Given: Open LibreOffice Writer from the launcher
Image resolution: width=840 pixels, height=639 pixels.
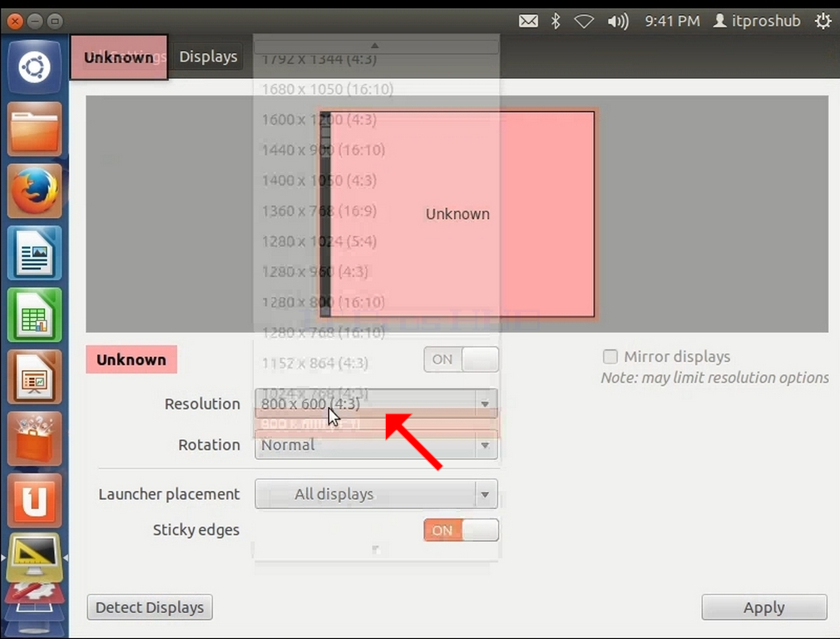Looking at the screenshot, I should point(34,253).
